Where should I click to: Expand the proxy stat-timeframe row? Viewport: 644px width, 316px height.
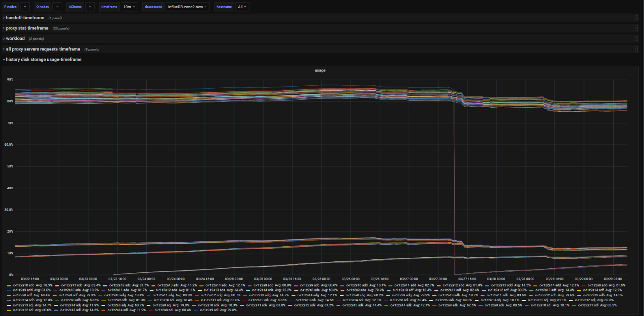pyautogui.click(x=27, y=28)
